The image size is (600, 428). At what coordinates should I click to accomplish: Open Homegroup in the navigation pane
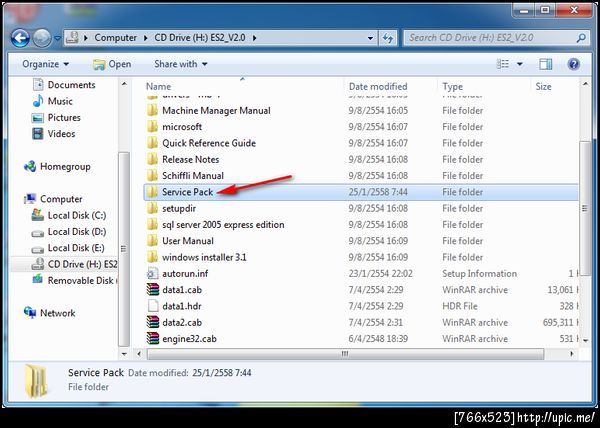click(65, 167)
